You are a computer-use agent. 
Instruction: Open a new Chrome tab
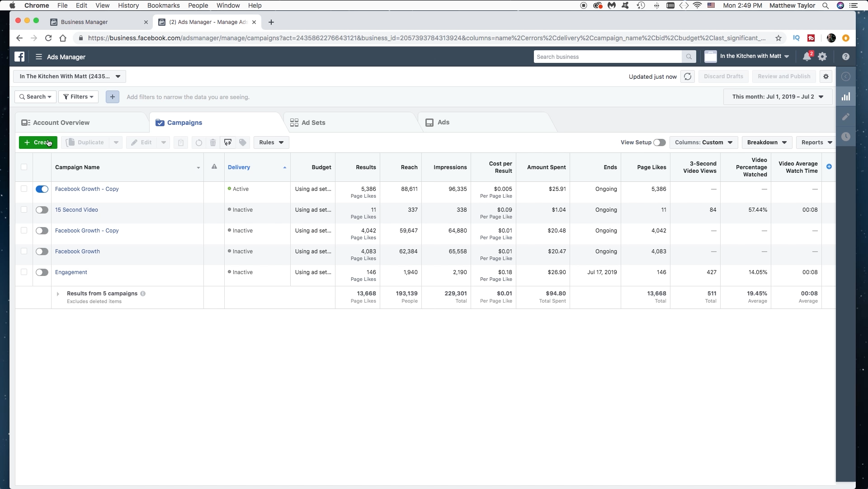tap(271, 22)
